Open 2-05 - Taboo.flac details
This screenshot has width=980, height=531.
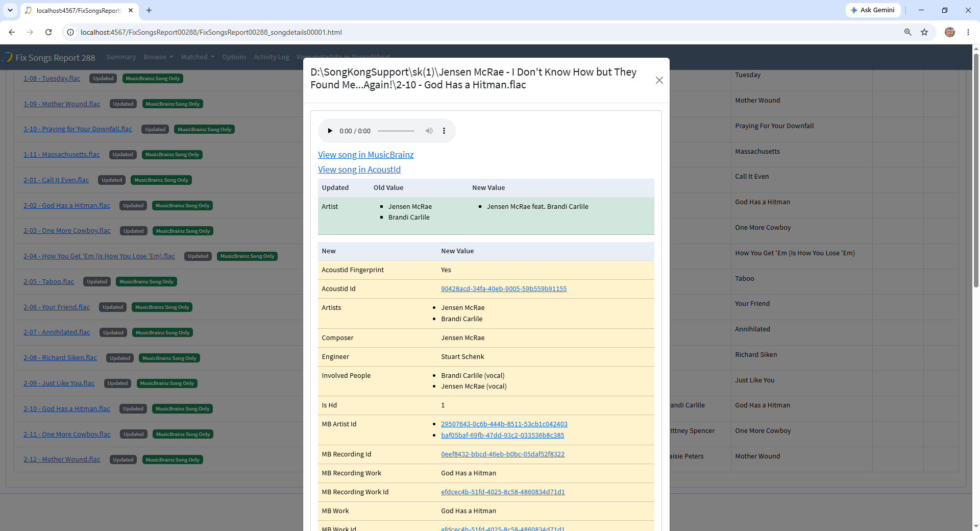48,282
